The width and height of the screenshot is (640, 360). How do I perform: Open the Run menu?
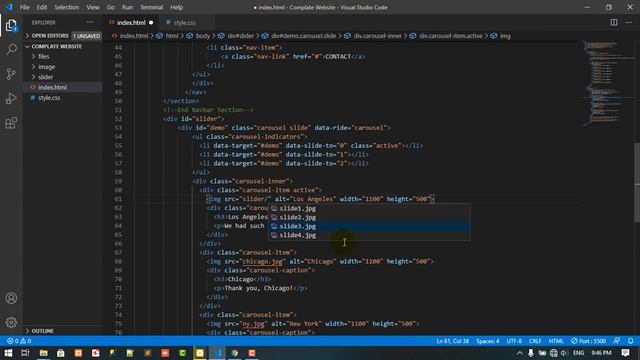(x=127, y=7)
